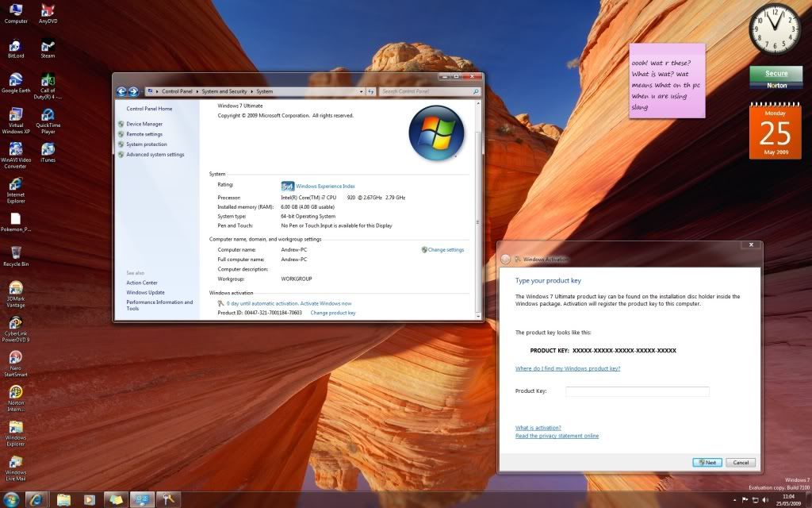Select System breadcrumb item
The width and height of the screenshot is (812, 508).
[x=264, y=91]
